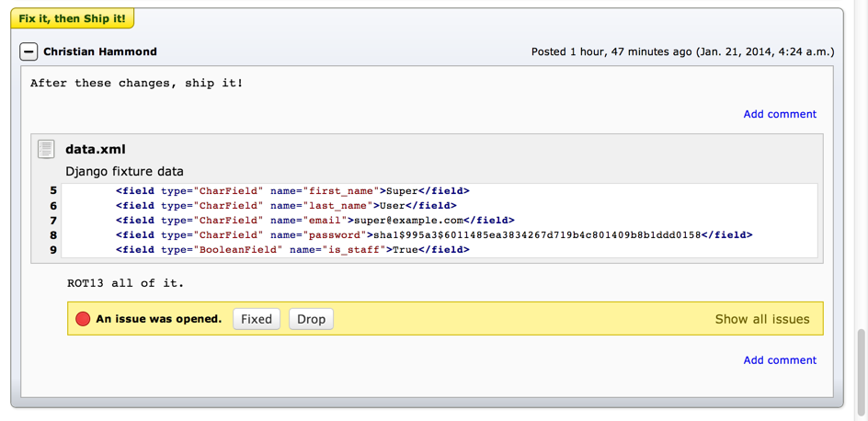Mark the issue as Fixed
Image resolution: width=868 pixels, height=421 pixels.
[x=256, y=319]
